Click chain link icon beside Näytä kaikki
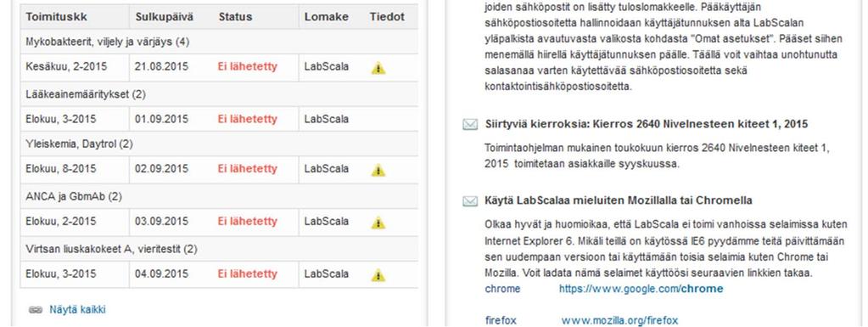This screenshot has width=868, height=327. (36, 310)
